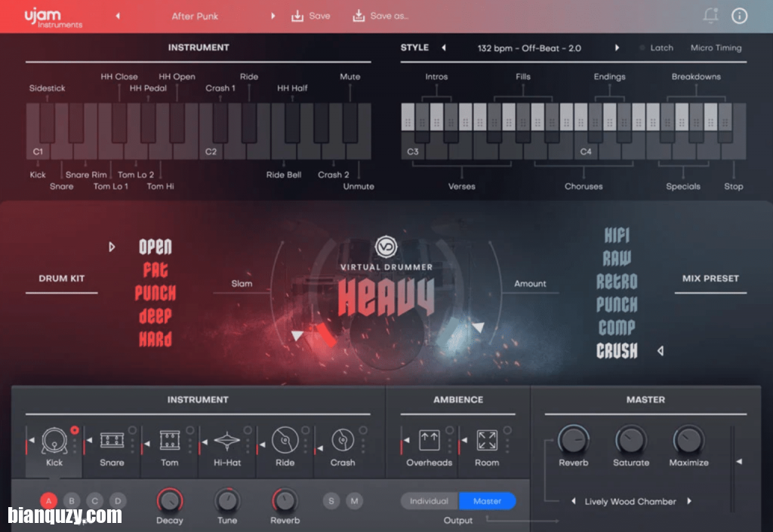This screenshot has width=773, height=532.
Task: Go to next preset after After Punk
Action: (x=273, y=16)
